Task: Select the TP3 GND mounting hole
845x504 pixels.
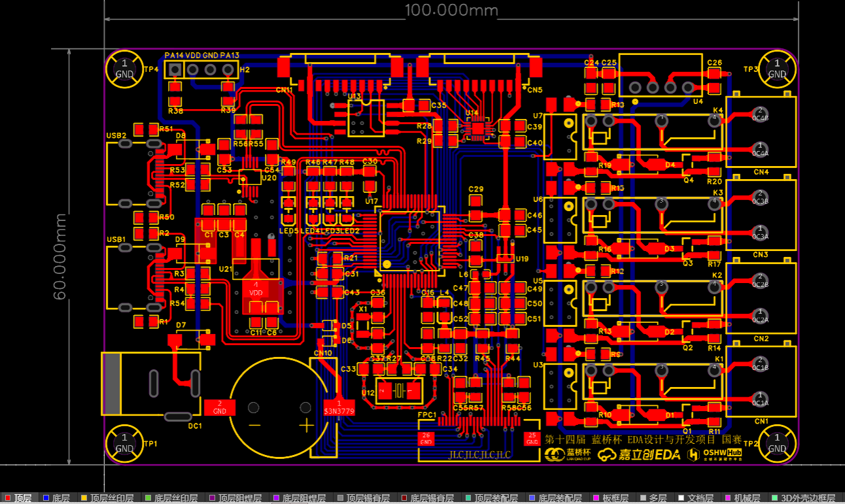Action: 777,69
